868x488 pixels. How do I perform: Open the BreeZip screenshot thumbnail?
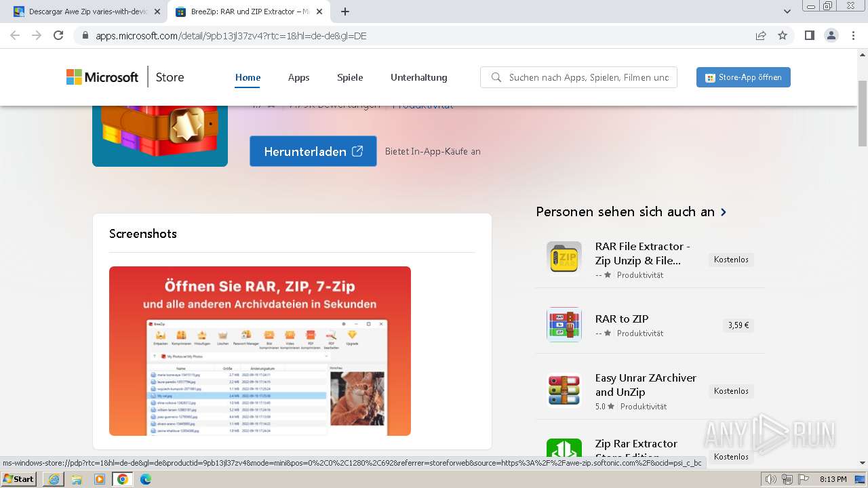tap(260, 351)
